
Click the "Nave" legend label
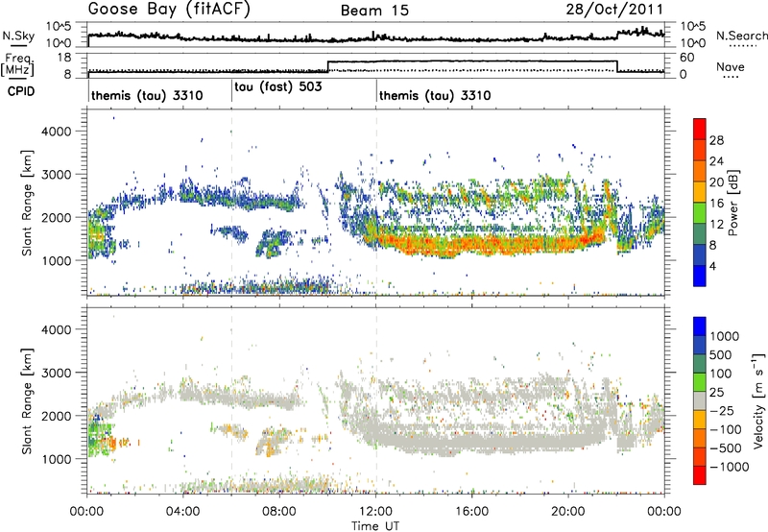(x=731, y=67)
